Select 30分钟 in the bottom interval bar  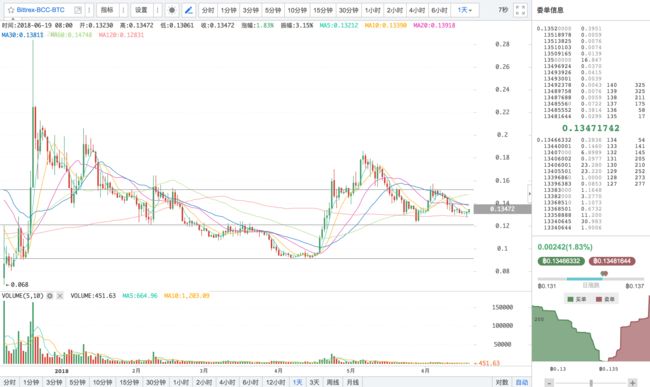[155, 382]
